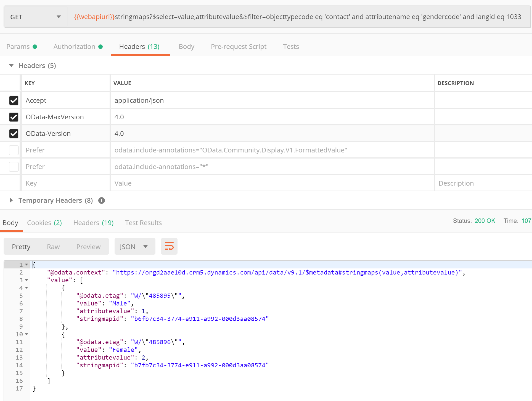Switch to the Tests tab

point(291,46)
